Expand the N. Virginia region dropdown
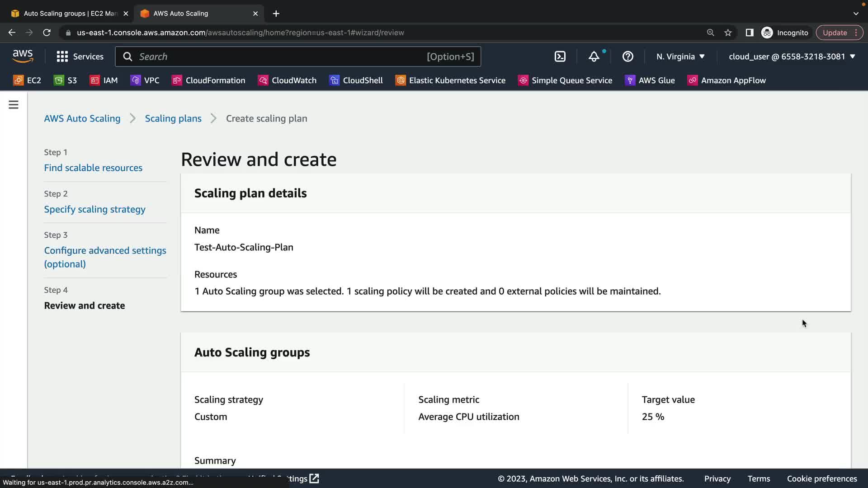 (680, 56)
